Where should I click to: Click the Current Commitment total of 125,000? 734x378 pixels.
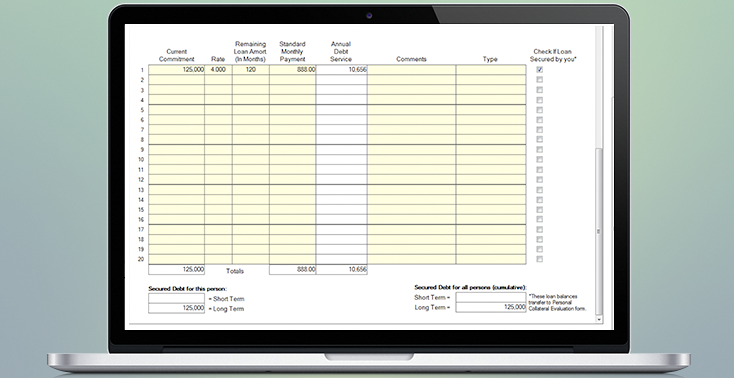176,269
